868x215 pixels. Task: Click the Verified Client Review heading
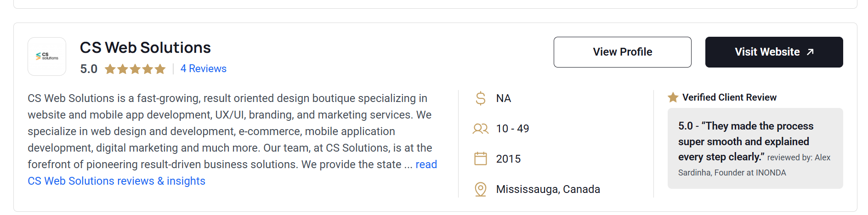point(729,97)
